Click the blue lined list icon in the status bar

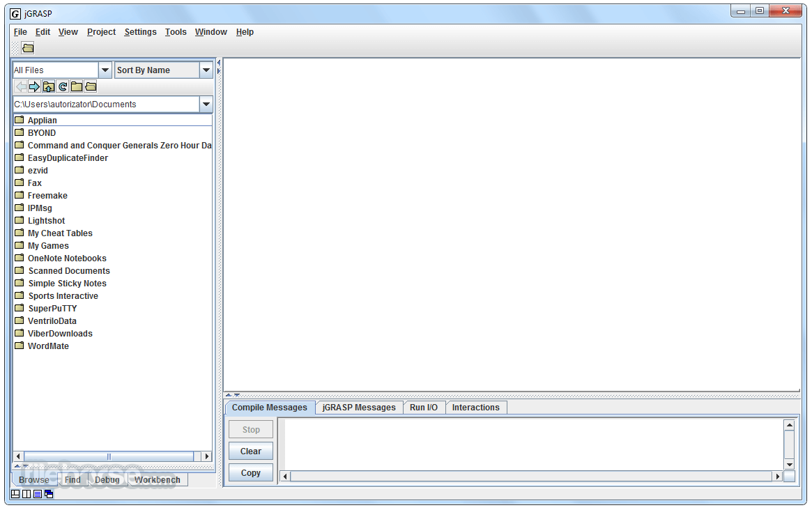point(37,494)
